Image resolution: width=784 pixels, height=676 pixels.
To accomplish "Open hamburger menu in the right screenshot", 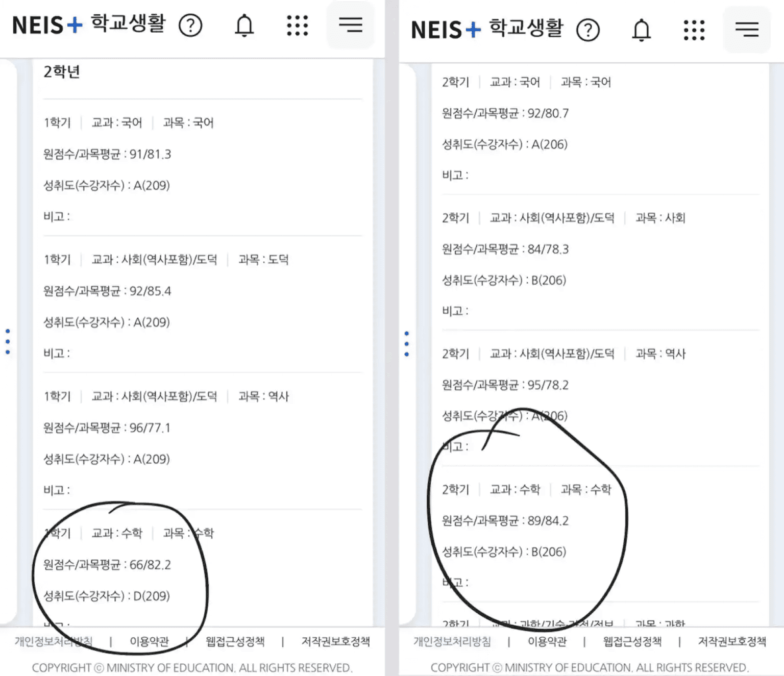I will point(747,30).
